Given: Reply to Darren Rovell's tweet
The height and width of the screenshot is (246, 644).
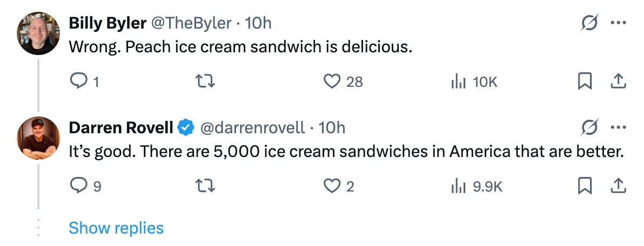Looking at the screenshot, I should click(x=79, y=186).
